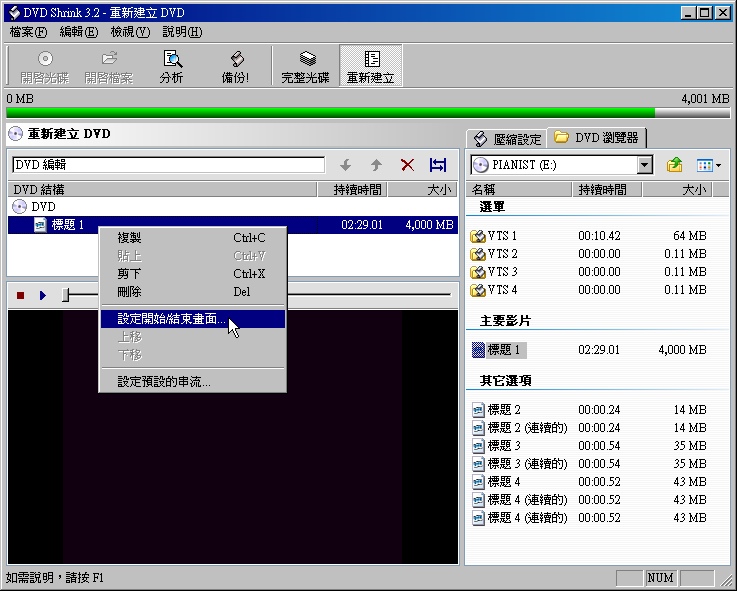
Task: Open the 檢視(V) menu
Action: [130, 32]
